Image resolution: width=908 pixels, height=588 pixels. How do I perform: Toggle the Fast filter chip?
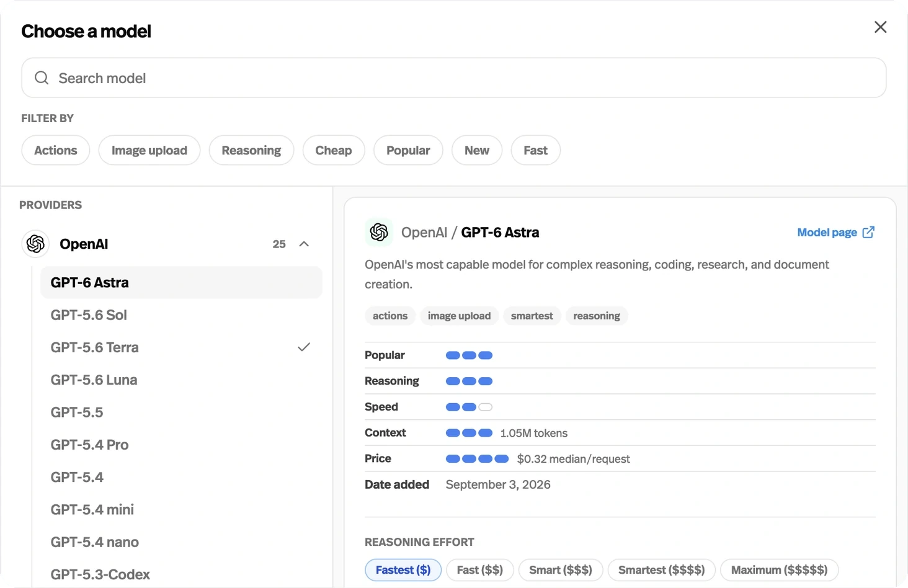536,150
